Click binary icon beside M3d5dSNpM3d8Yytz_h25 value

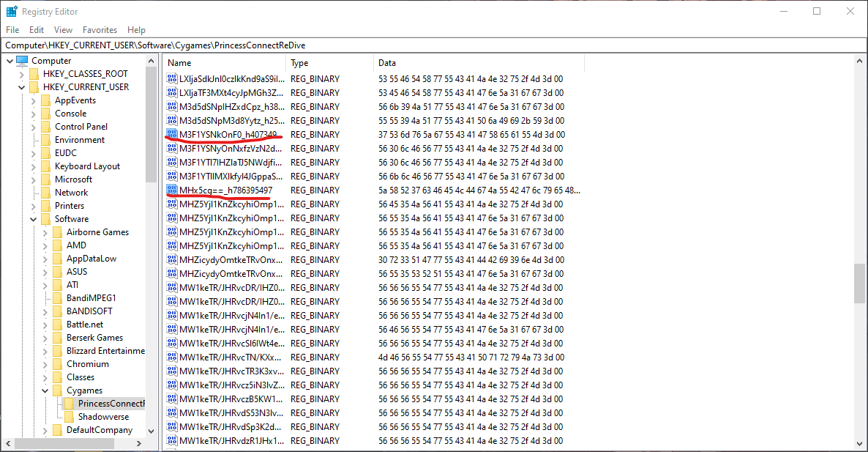click(x=171, y=120)
